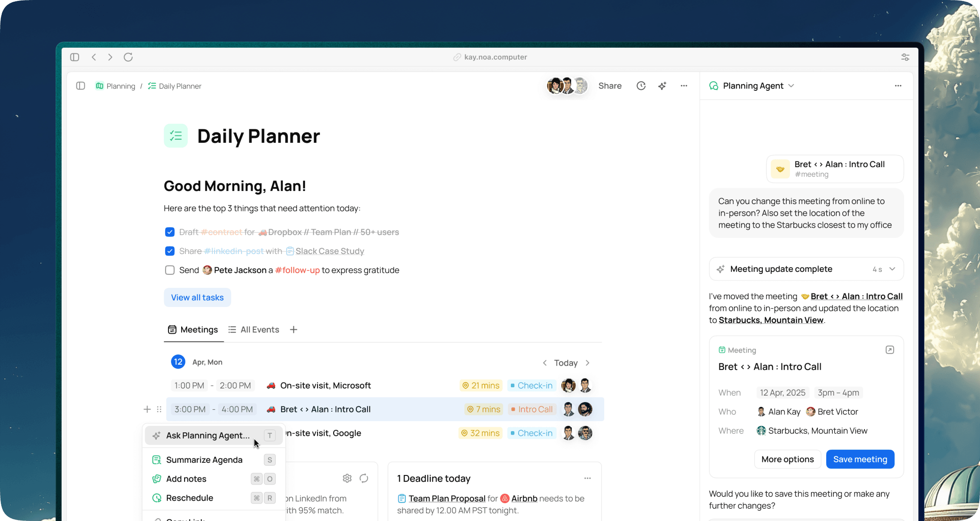This screenshot has width=980, height=521.
Task: Click the refresh icon on lower card
Action: 364,478
